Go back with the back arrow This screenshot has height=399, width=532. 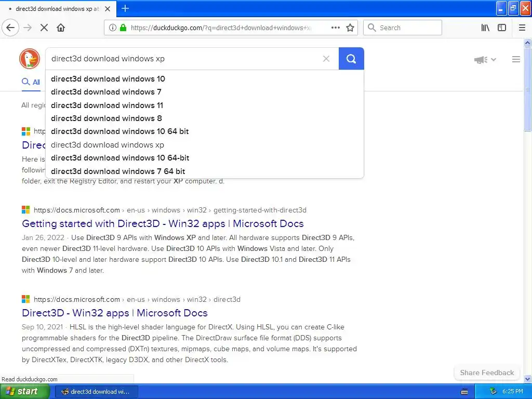click(x=10, y=28)
